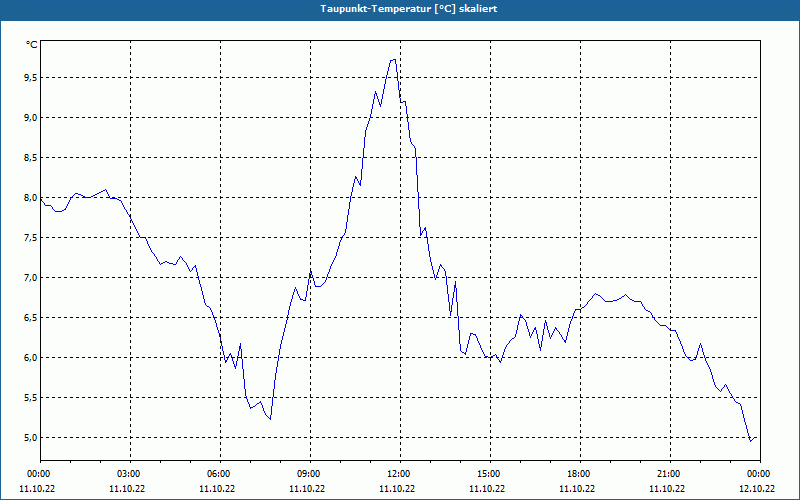Click the 8,0 y-axis label

[31, 197]
